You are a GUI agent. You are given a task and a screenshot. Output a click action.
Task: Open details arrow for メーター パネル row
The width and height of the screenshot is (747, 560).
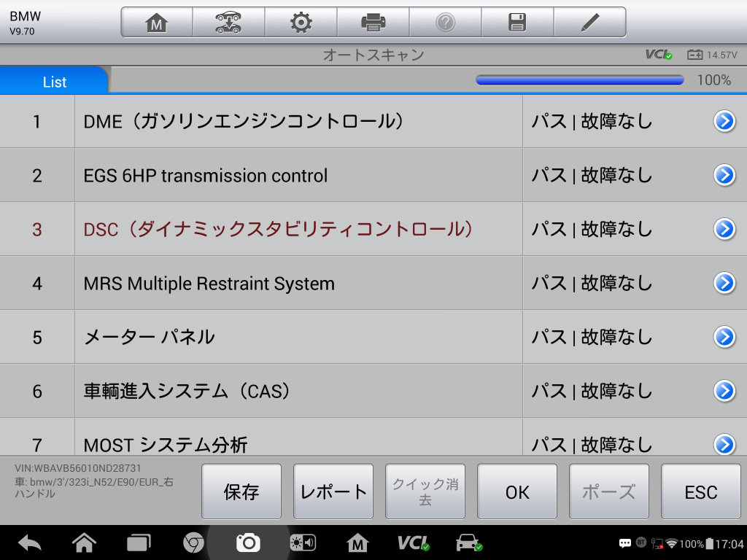point(724,337)
